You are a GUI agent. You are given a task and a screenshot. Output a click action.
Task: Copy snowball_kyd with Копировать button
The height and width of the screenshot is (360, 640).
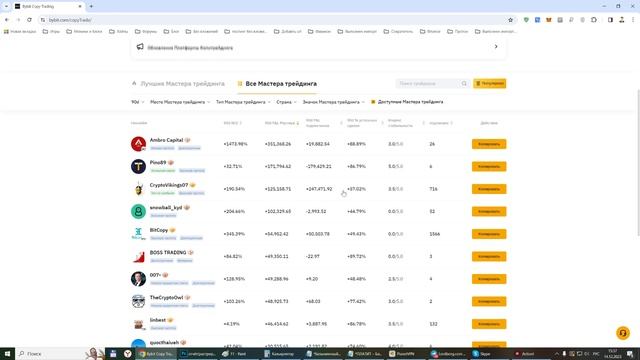(489, 211)
